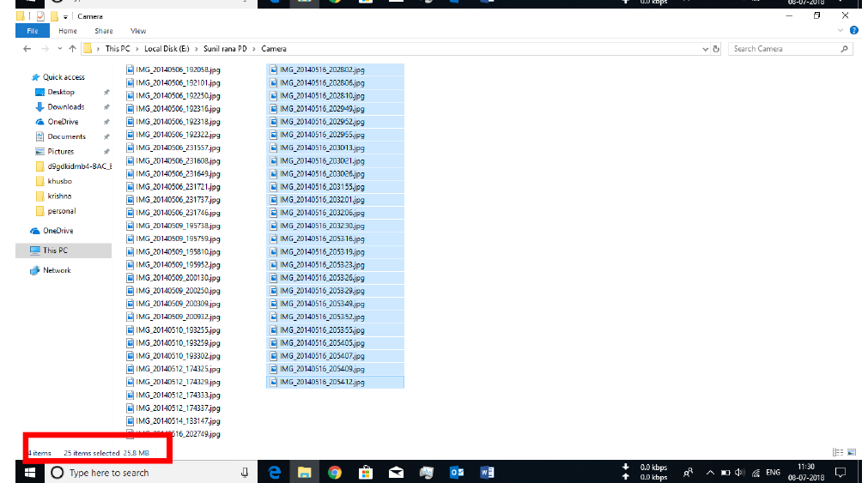The width and height of the screenshot is (868, 483).
Task: Click Camera in the address path
Action: (274, 49)
